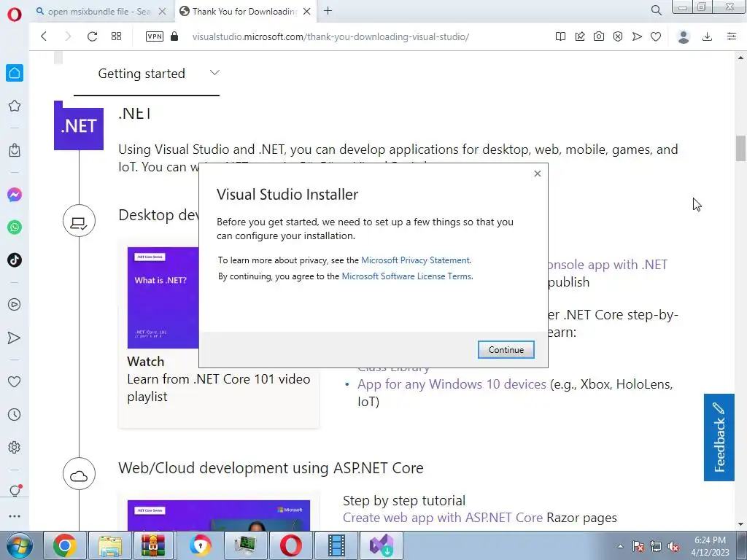
Task: Open Google Chrome from the taskbar
Action: (x=65, y=545)
